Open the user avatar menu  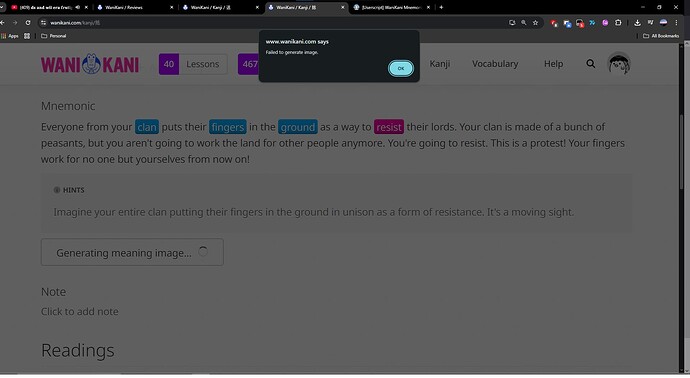pos(619,64)
